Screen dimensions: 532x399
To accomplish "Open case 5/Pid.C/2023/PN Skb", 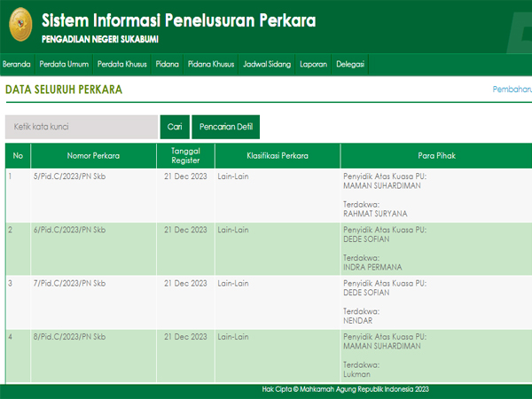I will click(x=68, y=176).
